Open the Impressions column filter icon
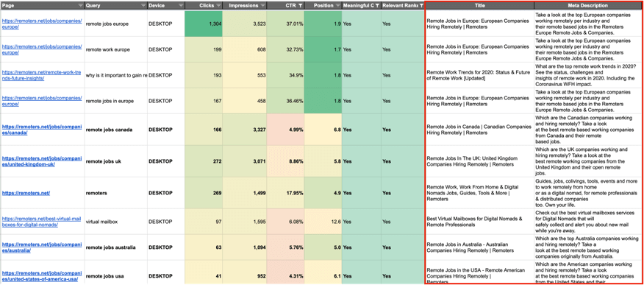 (263, 6)
